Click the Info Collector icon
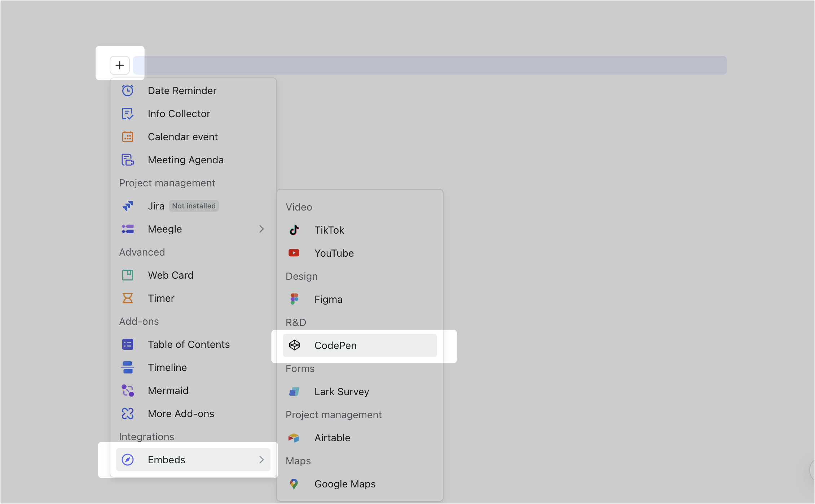815x504 pixels. pyautogui.click(x=128, y=114)
